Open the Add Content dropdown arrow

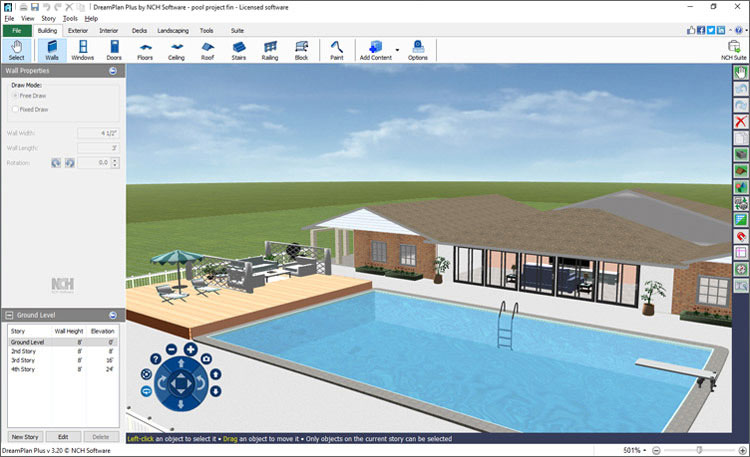point(397,49)
